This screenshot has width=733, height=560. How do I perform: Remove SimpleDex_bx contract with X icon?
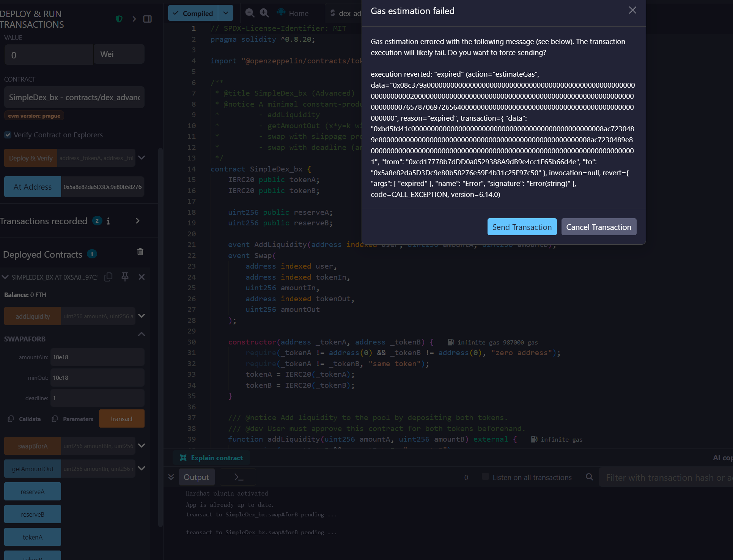point(142,277)
